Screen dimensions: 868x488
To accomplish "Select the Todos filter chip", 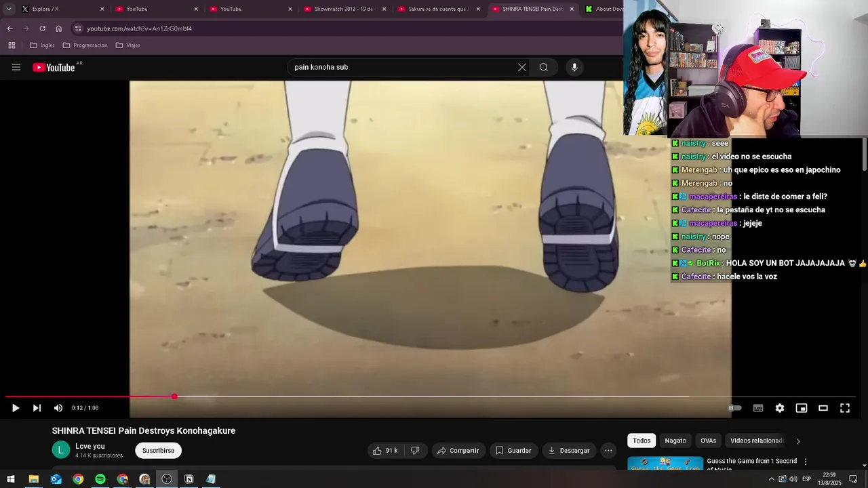I will point(642,441).
